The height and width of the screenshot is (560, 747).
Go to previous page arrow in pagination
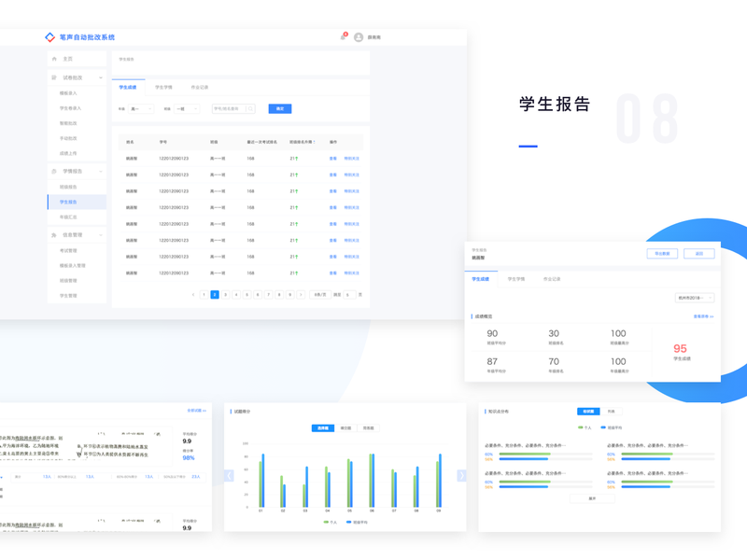coord(193,295)
